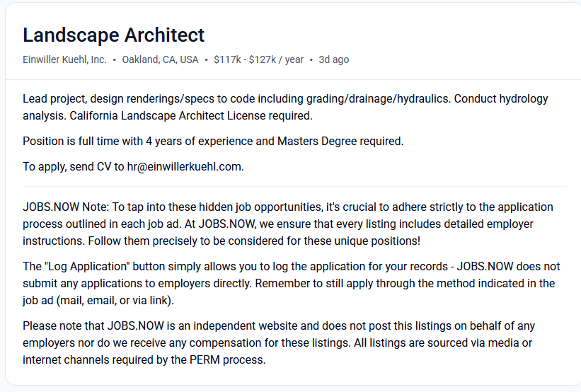
Task: Click the $117k - $127k salary text
Action: coord(258,59)
